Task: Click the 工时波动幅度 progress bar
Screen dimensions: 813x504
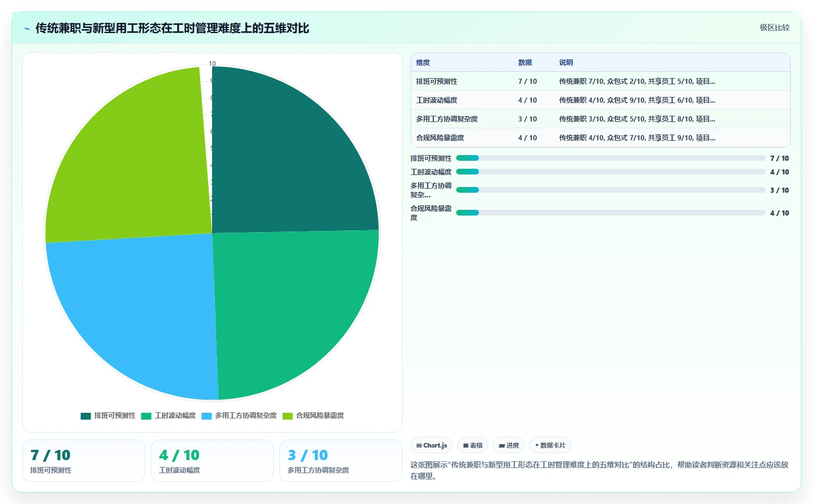Action: 611,172
